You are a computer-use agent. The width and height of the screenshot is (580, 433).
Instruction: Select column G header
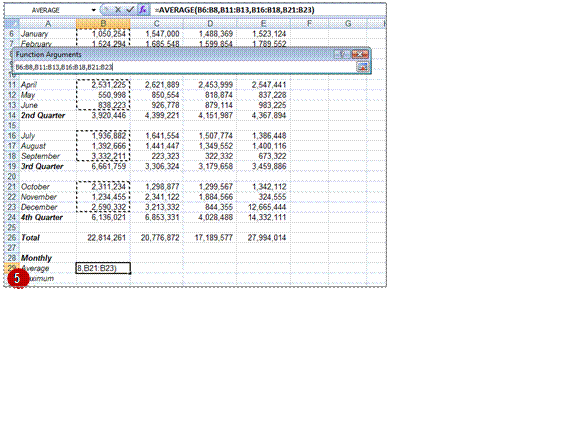click(x=348, y=24)
